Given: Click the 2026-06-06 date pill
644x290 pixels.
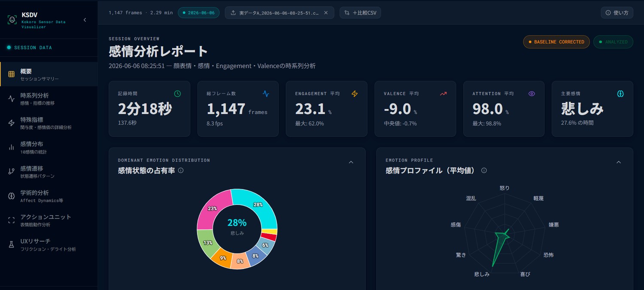Looking at the screenshot, I should (x=198, y=12).
